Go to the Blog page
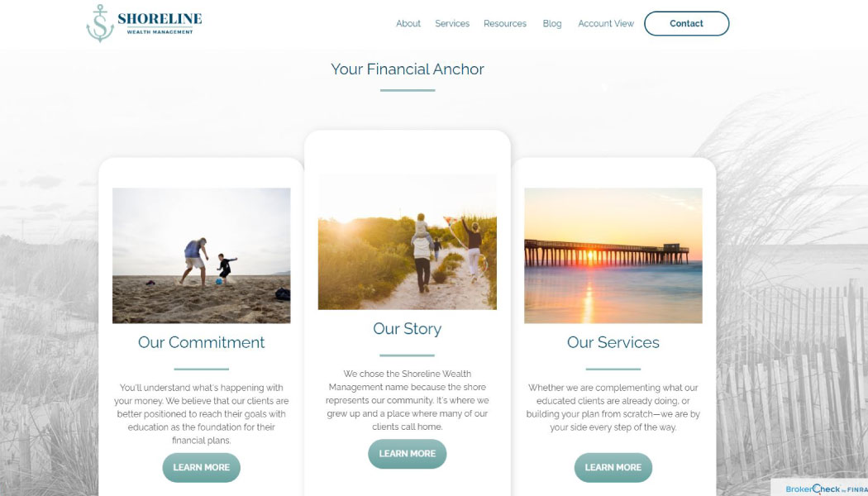The width and height of the screenshot is (868, 496). 552,23
